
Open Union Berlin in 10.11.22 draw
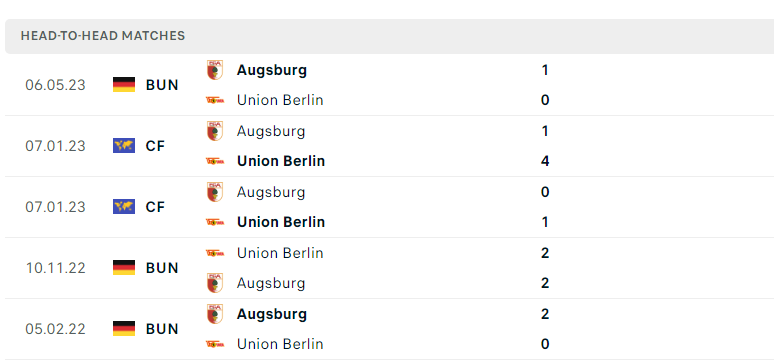coord(280,253)
